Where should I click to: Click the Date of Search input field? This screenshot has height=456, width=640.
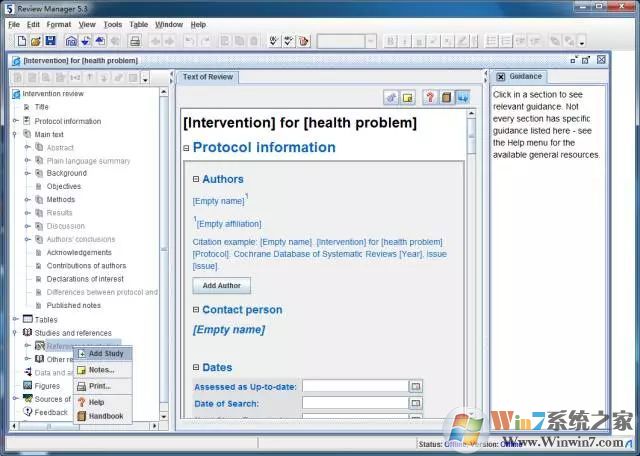[355, 403]
